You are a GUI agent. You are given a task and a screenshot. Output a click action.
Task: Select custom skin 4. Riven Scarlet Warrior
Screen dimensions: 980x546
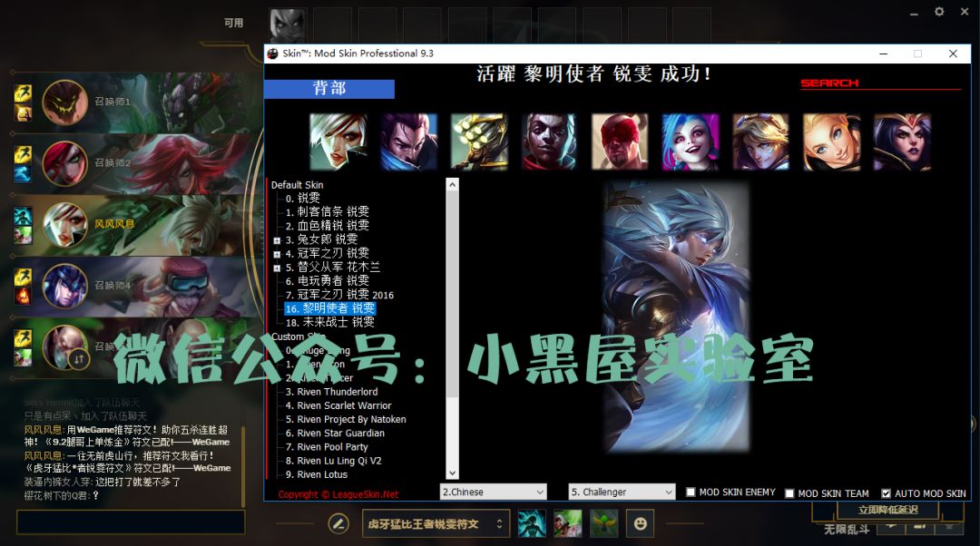(x=338, y=405)
